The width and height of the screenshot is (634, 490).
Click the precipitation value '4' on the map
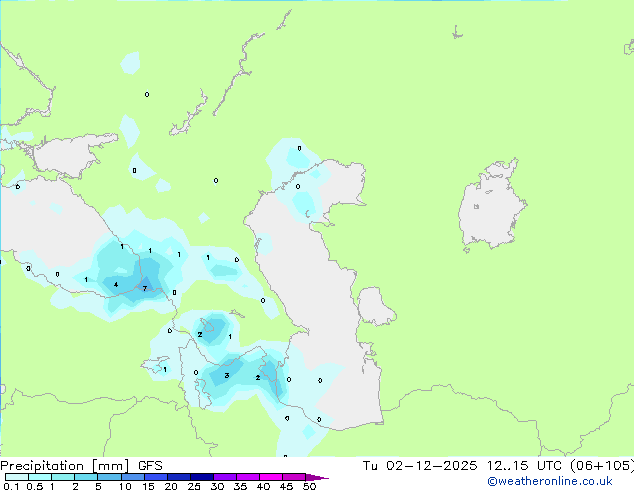(116, 285)
